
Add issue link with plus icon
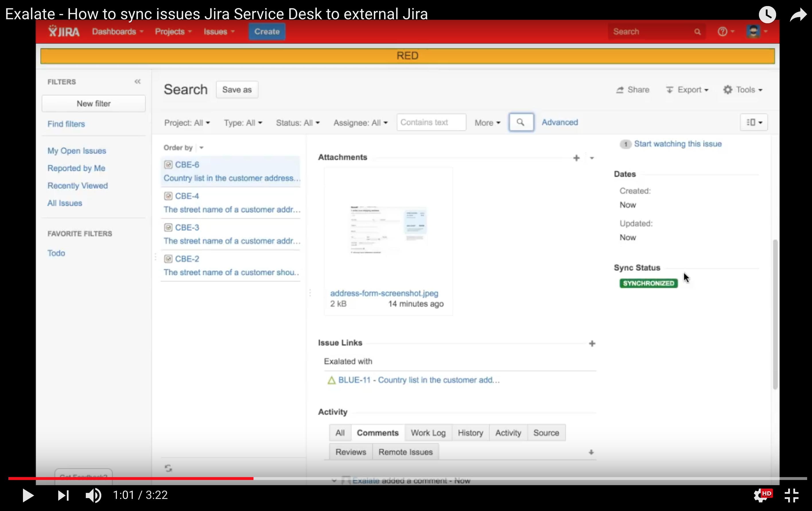(x=592, y=344)
